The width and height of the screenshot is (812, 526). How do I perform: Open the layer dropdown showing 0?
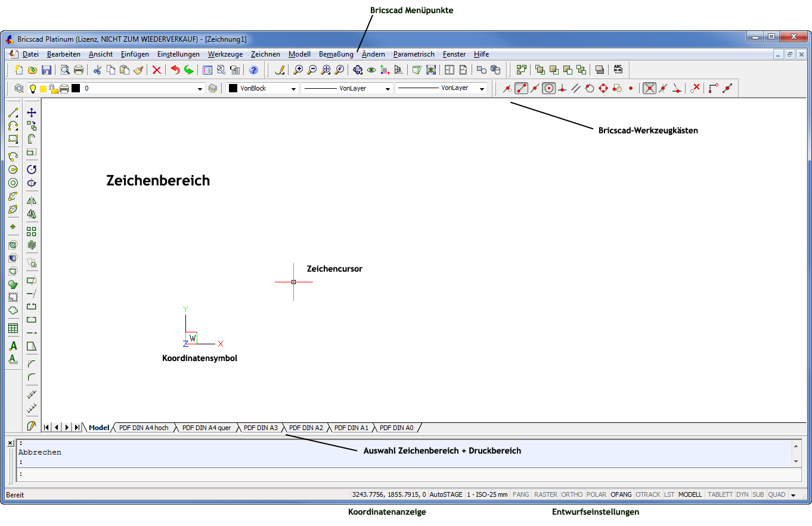(200, 89)
